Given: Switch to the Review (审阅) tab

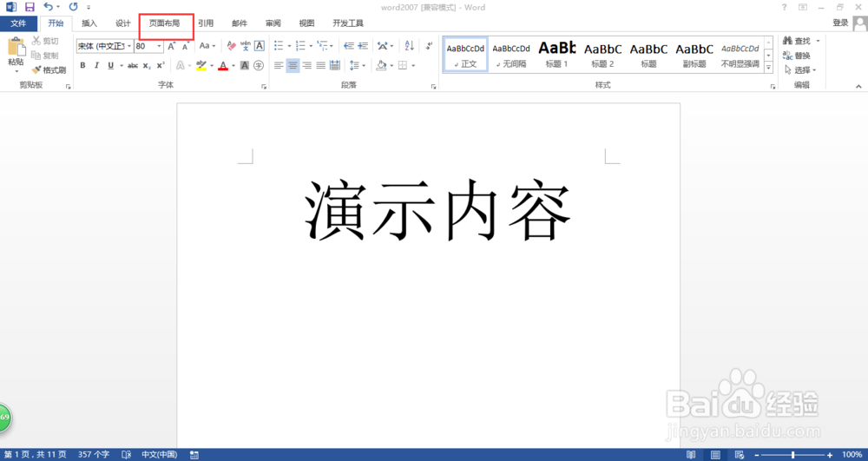Looking at the screenshot, I should (x=273, y=23).
